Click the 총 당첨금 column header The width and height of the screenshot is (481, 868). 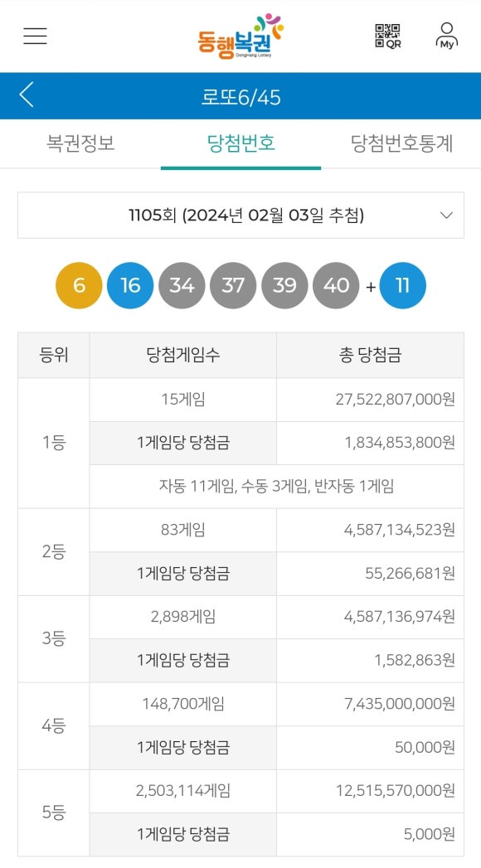pyautogui.click(x=371, y=356)
